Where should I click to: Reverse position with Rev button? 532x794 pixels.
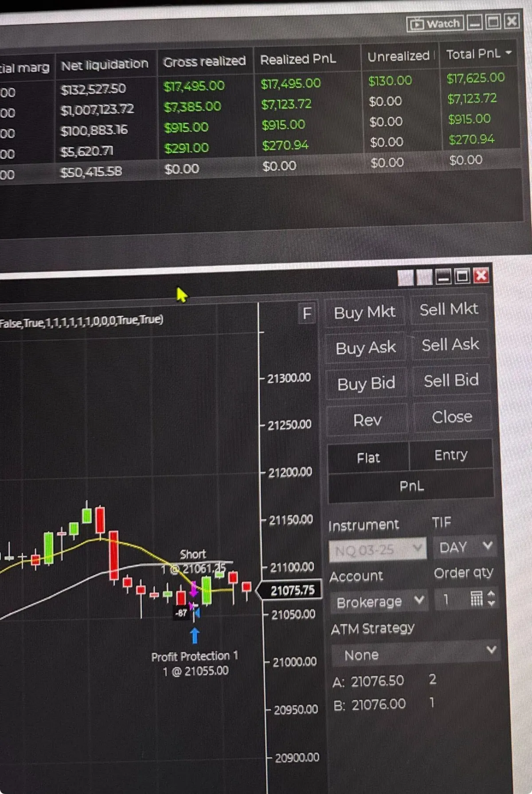[367, 420]
